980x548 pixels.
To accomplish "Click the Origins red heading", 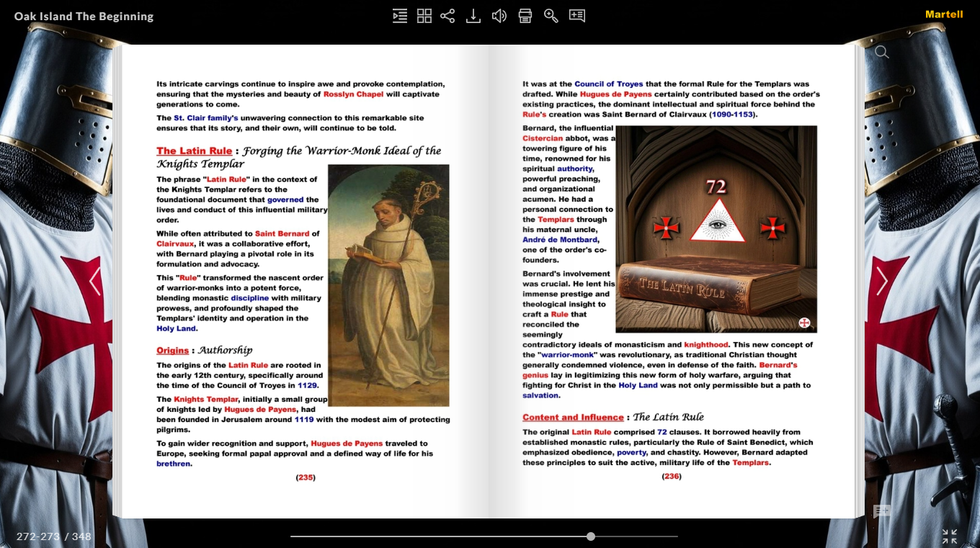I will 173,351.
